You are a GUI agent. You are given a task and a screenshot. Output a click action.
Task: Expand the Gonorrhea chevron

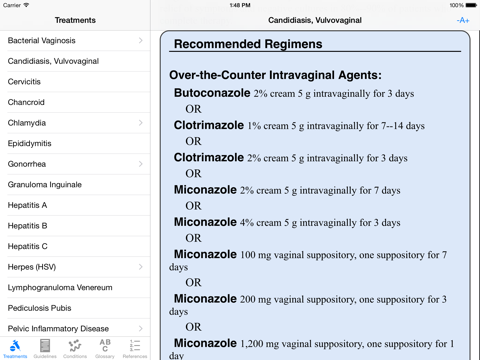141,164
